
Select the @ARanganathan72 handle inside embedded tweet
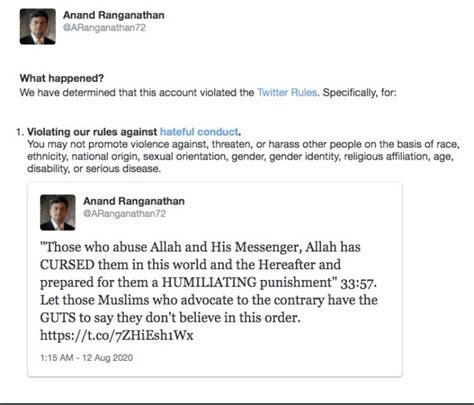click(124, 214)
